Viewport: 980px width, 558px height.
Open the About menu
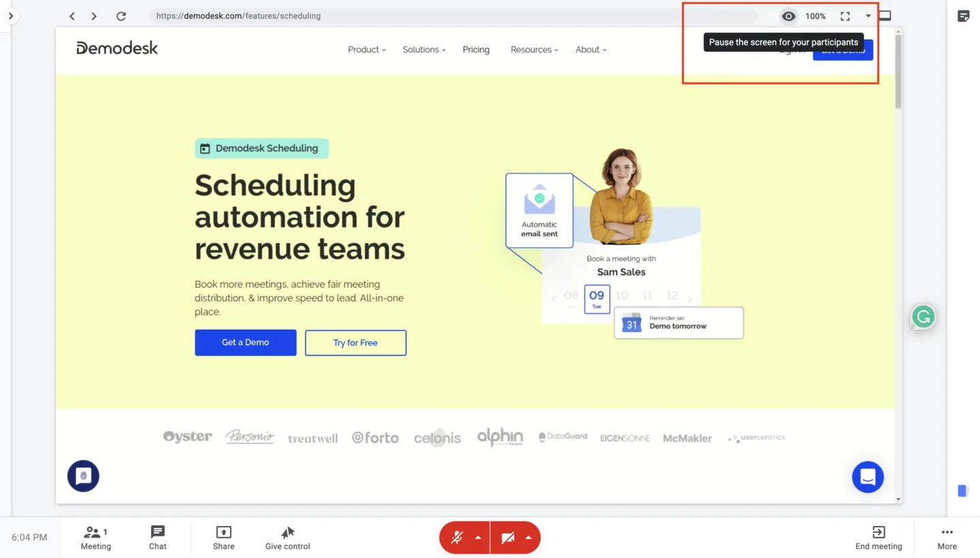591,50
